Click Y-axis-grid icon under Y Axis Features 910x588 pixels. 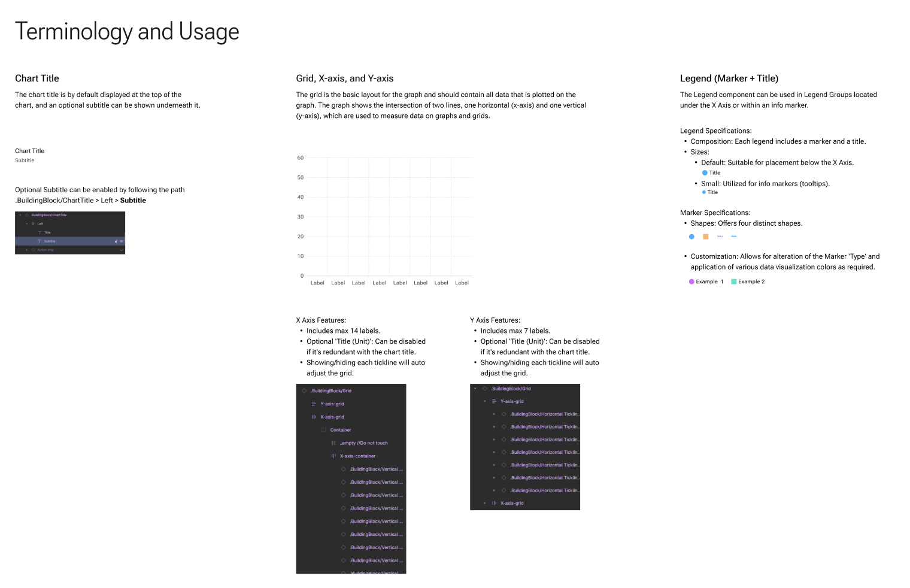[x=494, y=402]
